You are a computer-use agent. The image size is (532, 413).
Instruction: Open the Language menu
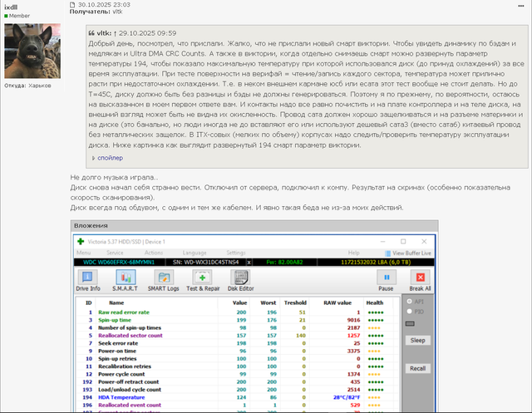(x=195, y=253)
